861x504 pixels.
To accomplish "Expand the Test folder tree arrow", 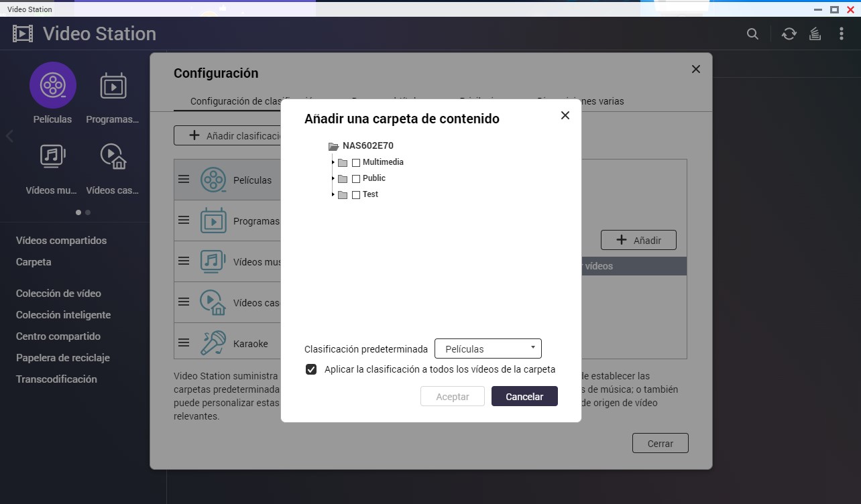I will coord(333,194).
